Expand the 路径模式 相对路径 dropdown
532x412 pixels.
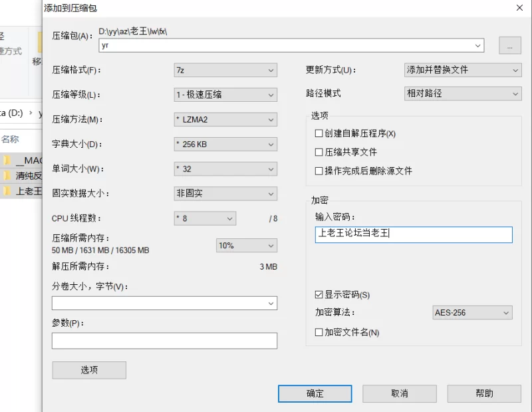[x=463, y=93]
